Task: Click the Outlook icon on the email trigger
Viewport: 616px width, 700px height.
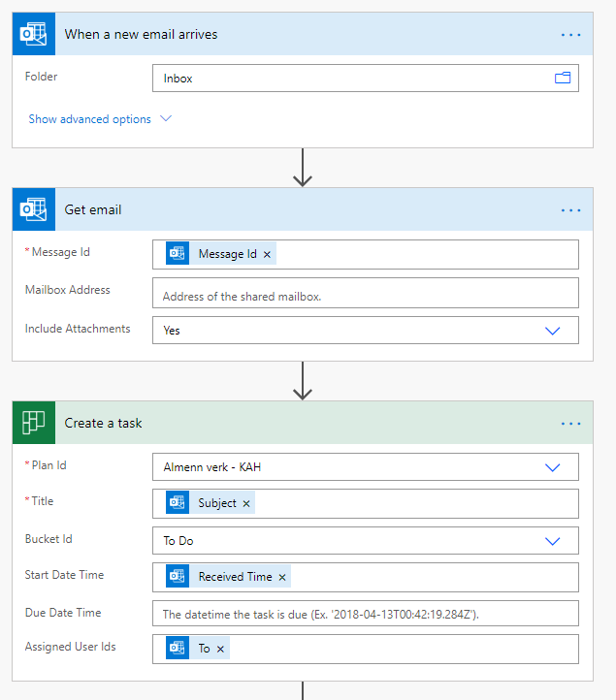Action: pyautogui.click(x=33, y=35)
